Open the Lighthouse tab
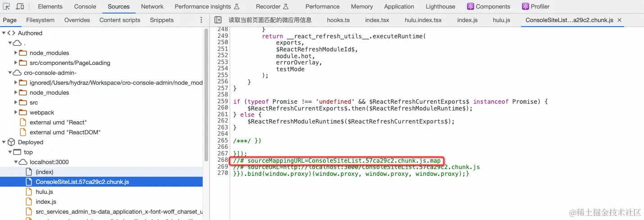The width and height of the screenshot is (644, 220). 440,6
